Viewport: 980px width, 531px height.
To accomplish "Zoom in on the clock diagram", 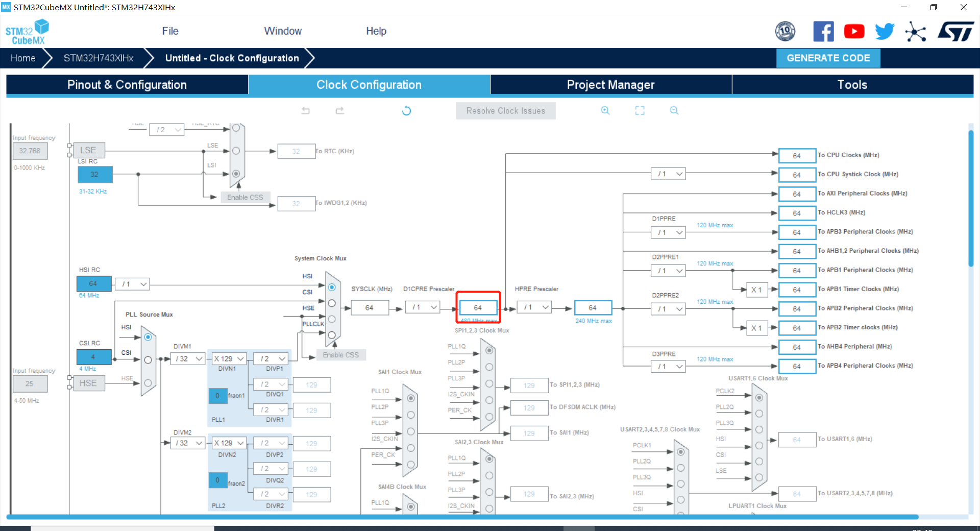I will [605, 110].
